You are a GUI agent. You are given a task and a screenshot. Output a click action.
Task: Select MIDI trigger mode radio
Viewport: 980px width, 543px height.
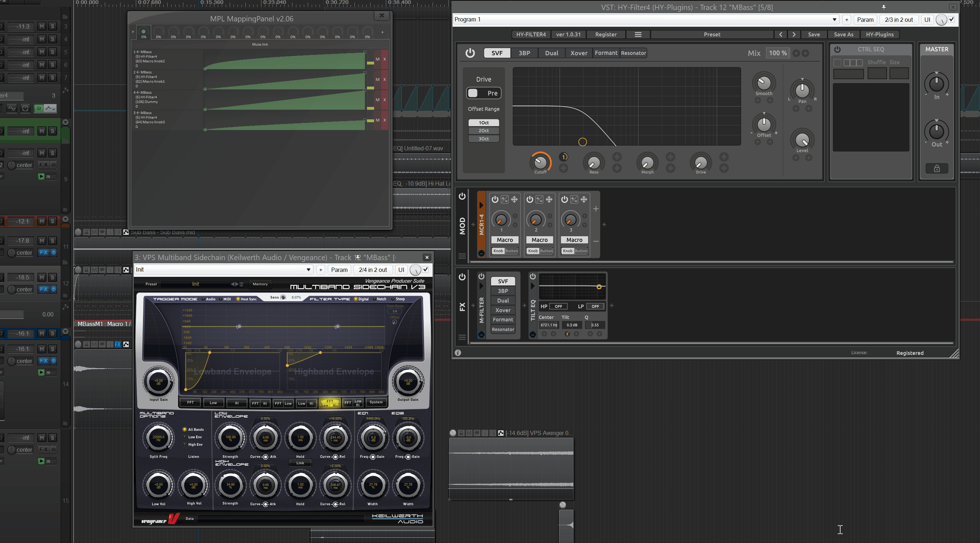click(220, 299)
